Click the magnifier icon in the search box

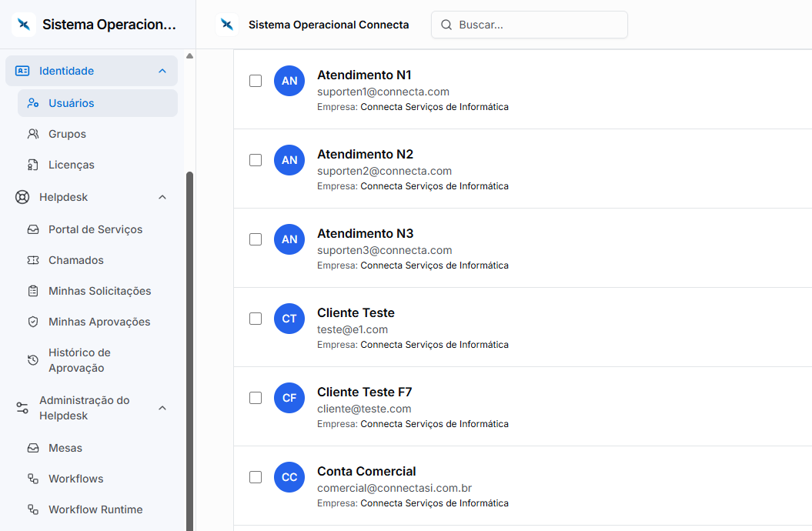coord(446,25)
